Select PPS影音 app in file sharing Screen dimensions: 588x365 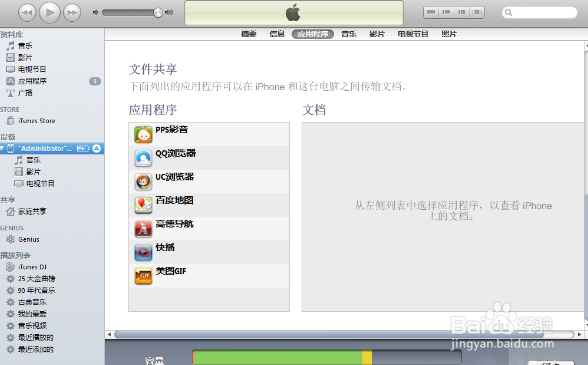pos(209,134)
